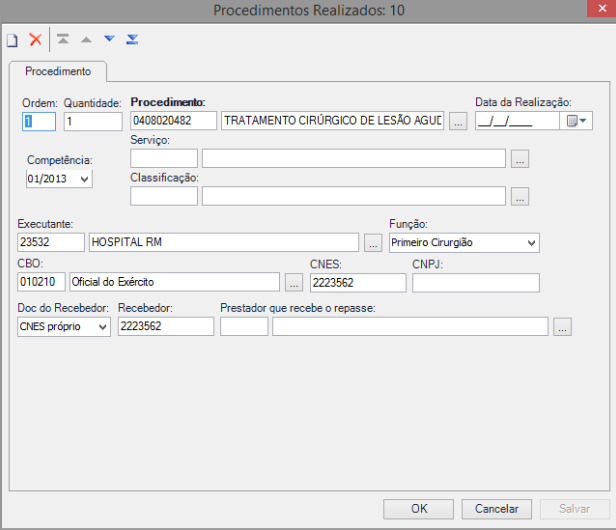Viewport: 616px width, 530px height.
Task: Click Prestador repasse code field
Action: pos(244,326)
